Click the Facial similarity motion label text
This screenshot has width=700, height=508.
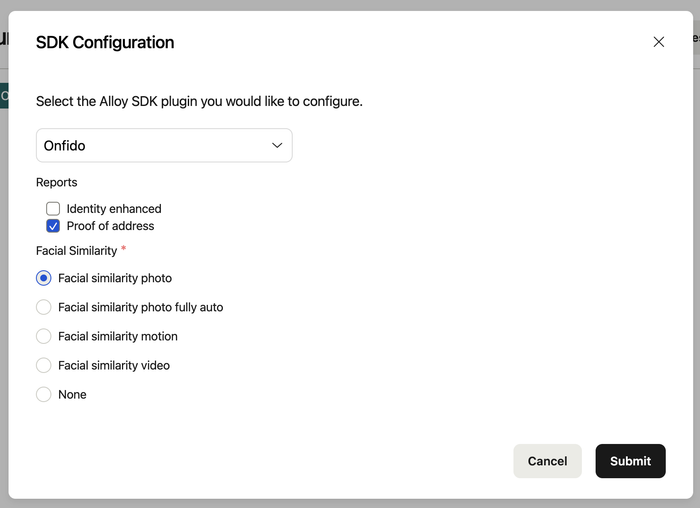[118, 336]
